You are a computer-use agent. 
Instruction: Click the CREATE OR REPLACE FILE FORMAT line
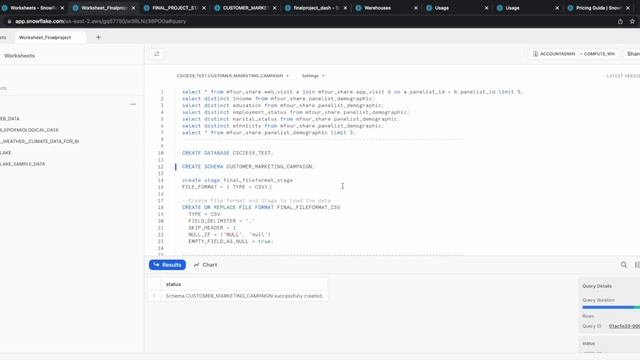(261, 207)
